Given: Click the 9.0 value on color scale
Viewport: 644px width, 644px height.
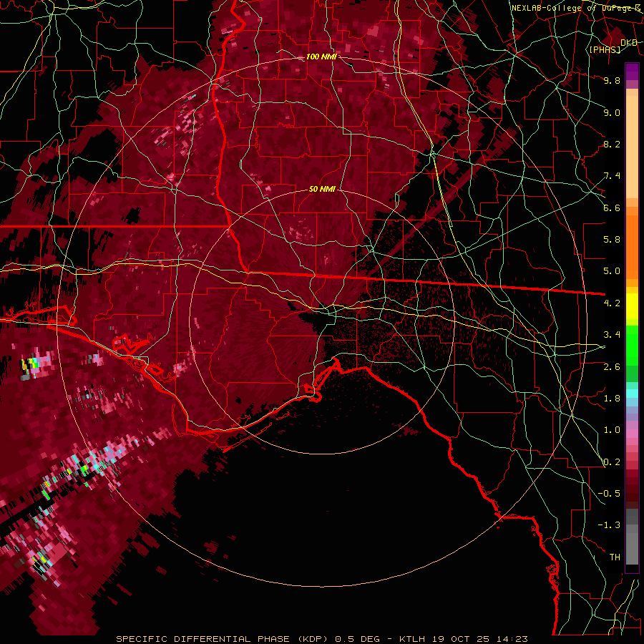Looking at the screenshot, I should click(612, 112).
